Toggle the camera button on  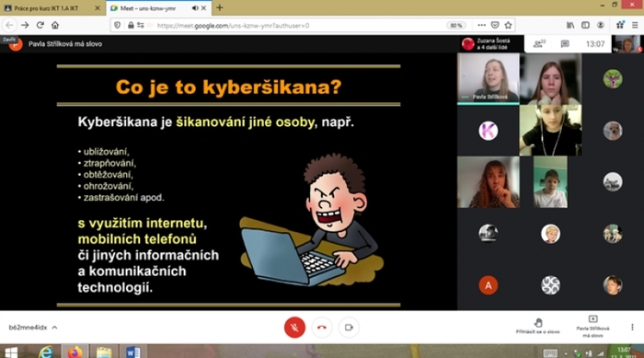click(x=349, y=328)
